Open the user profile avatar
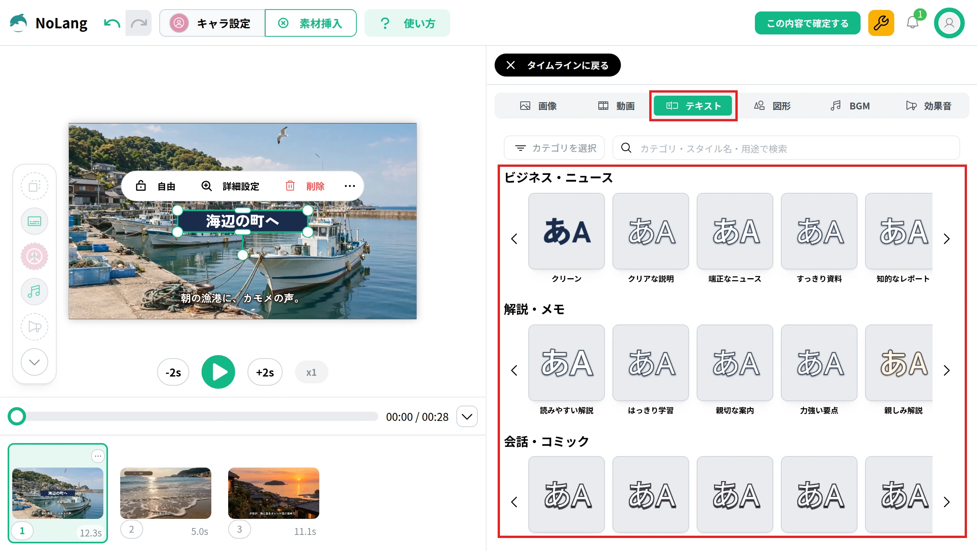 click(949, 23)
